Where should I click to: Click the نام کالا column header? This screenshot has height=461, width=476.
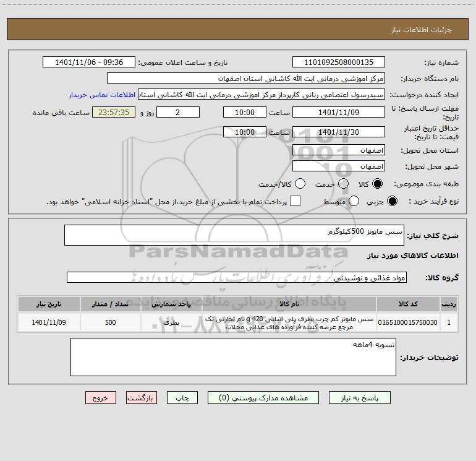pyautogui.click(x=289, y=304)
